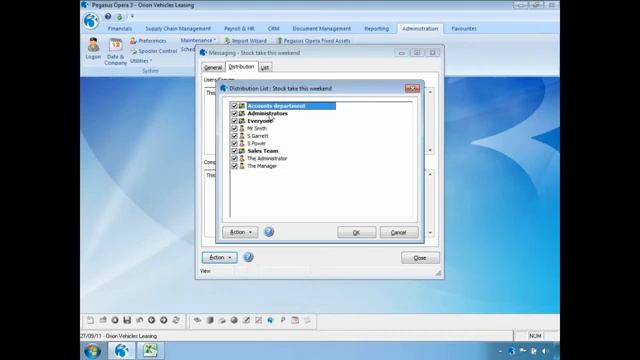The width and height of the screenshot is (640, 360).
Task: Click the green icon in quick access toolbar
Action: tap(120, 17)
